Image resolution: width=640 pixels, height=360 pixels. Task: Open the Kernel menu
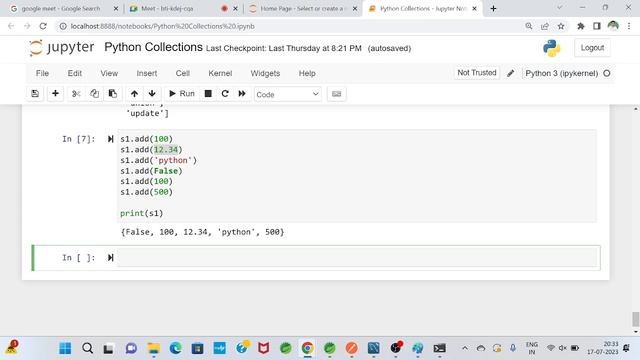click(x=220, y=73)
